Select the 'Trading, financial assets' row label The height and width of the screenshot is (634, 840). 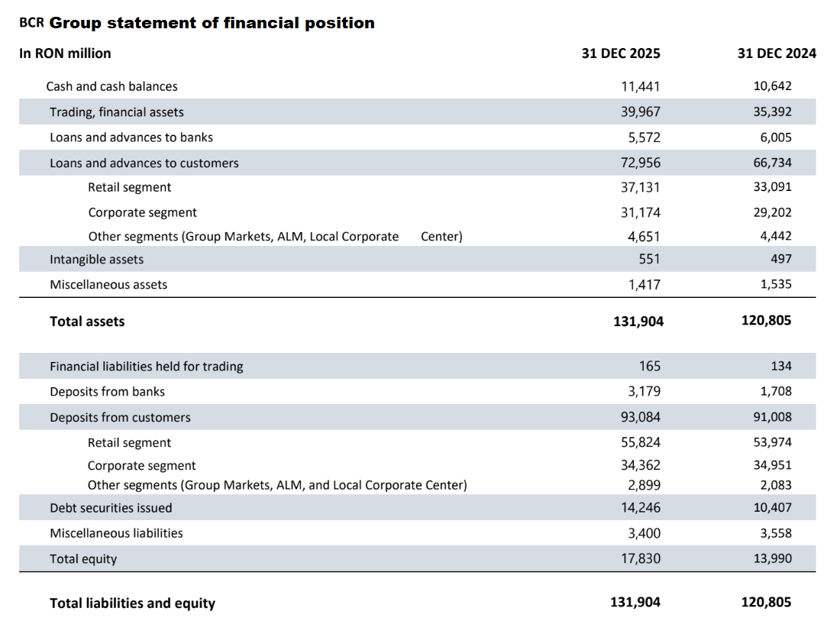coord(117,112)
